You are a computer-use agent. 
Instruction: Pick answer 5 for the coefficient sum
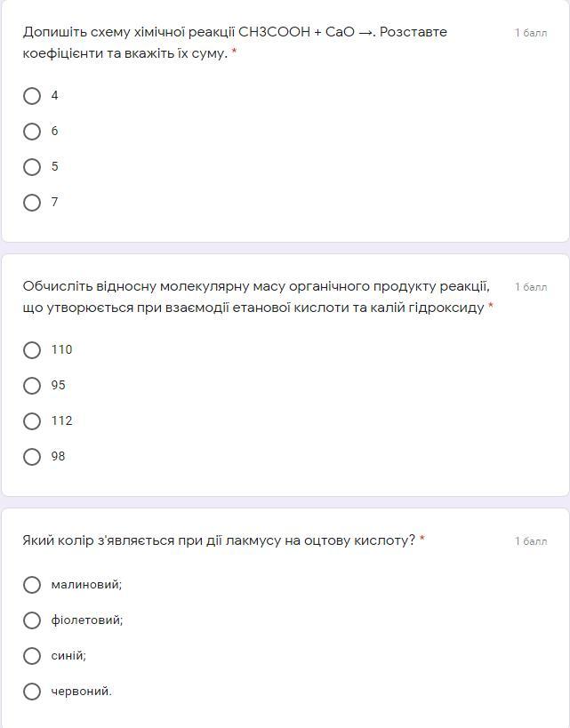coord(32,167)
